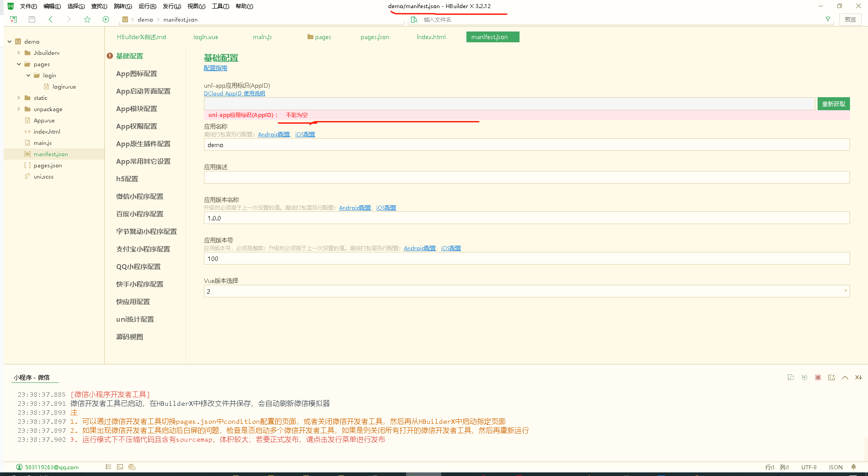
Task: Open the Vue版本选择 dropdown
Action: coord(527,291)
